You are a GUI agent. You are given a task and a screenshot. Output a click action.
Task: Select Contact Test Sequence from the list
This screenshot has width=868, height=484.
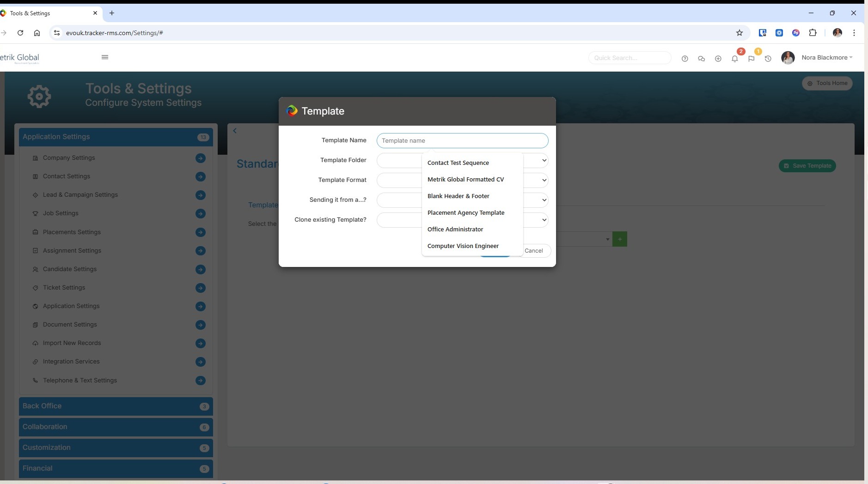[472, 163]
